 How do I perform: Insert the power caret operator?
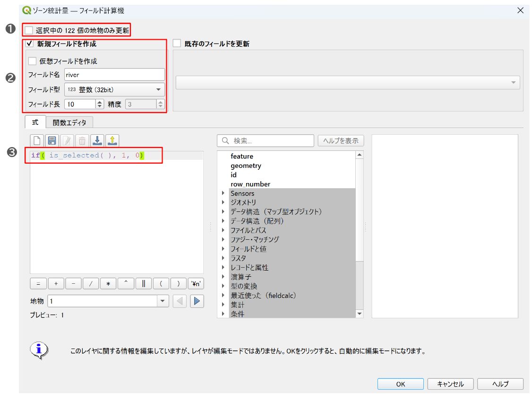(x=126, y=283)
